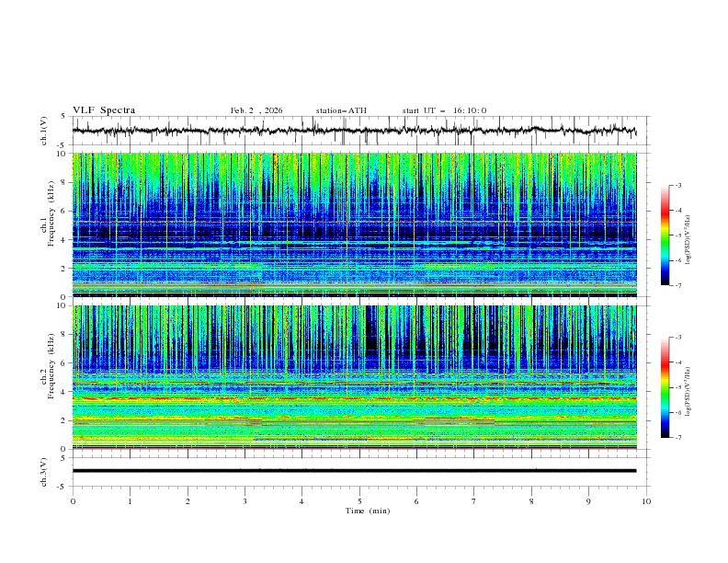Click the ch.3 flat black trace
The height and width of the screenshot is (563, 728).
(354, 471)
